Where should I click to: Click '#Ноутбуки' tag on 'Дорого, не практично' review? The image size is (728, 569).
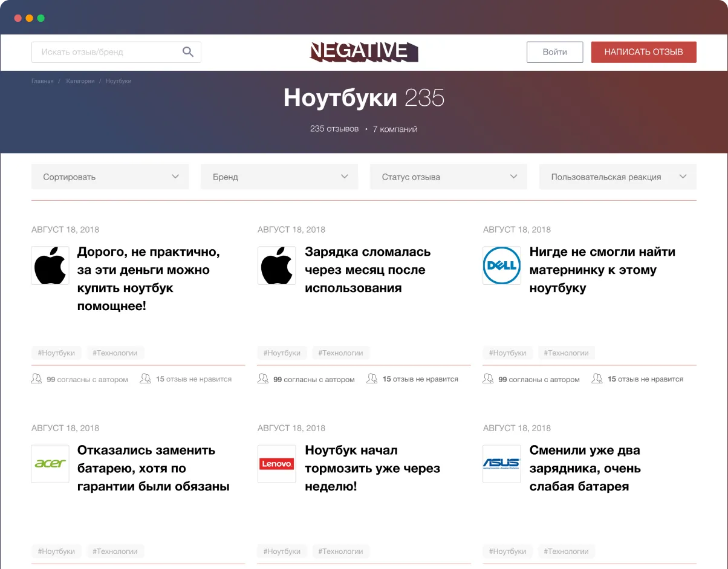56,353
